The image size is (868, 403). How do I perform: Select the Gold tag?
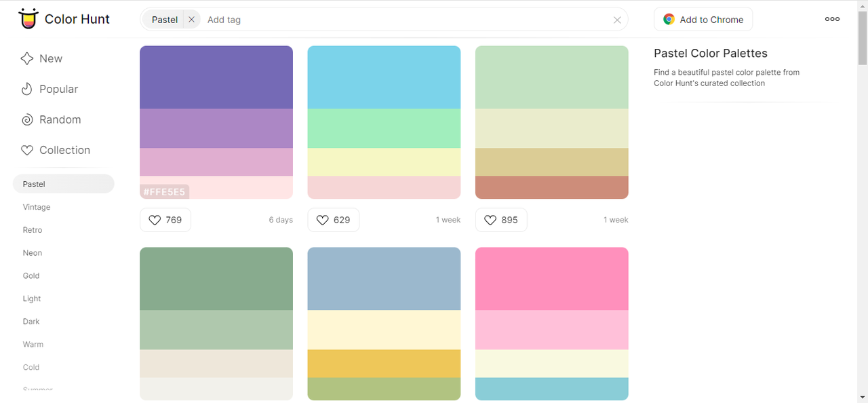[x=31, y=276]
